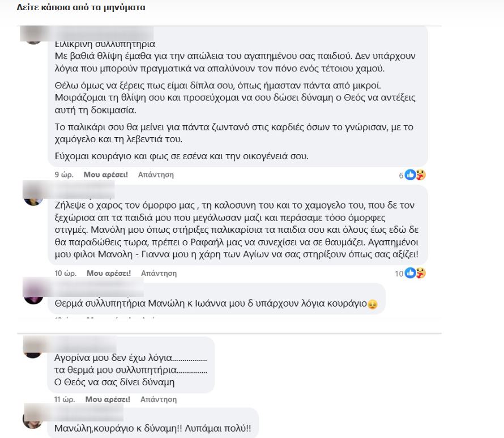
Task: Click the '10 ώρ.' timestamp link
Action: [66, 273]
